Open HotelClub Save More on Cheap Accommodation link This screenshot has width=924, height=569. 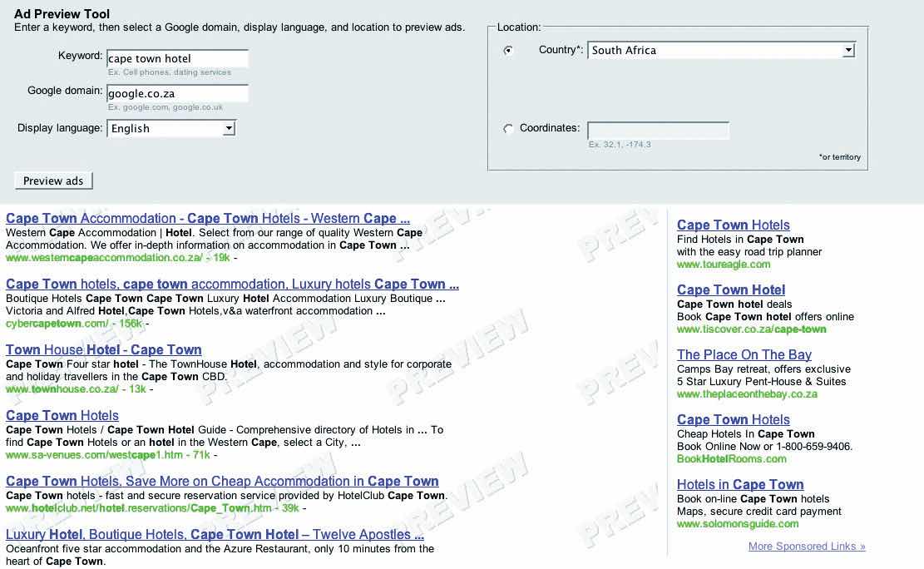[x=222, y=482]
